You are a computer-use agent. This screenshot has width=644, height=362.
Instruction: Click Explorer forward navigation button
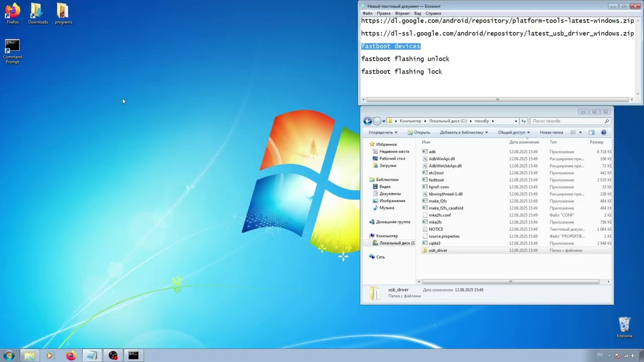point(377,121)
